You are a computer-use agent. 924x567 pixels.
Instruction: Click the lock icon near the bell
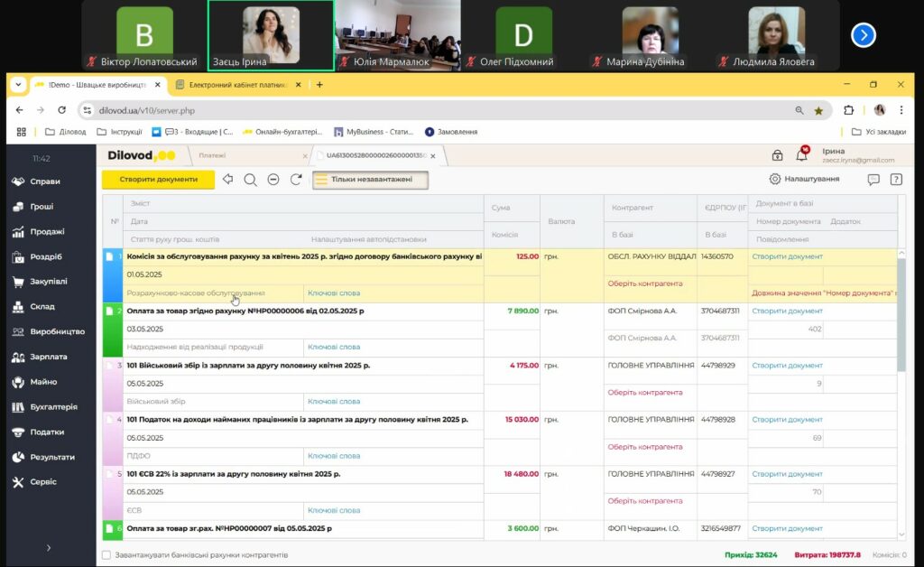click(777, 155)
